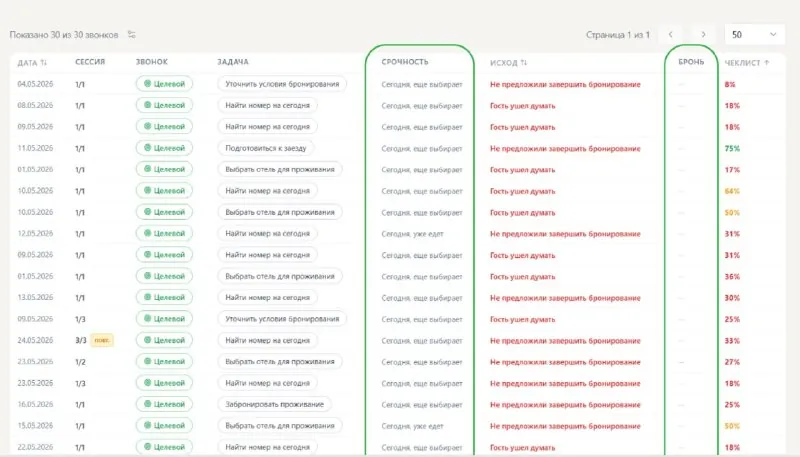Click the 17% checklist score
Image resolution: width=800 pixels, height=457 pixels.
(x=732, y=170)
